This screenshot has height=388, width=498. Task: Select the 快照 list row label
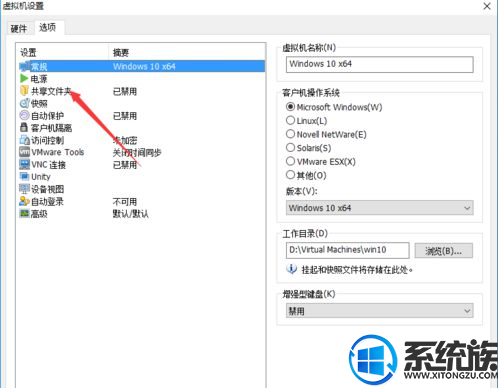point(39,103)
